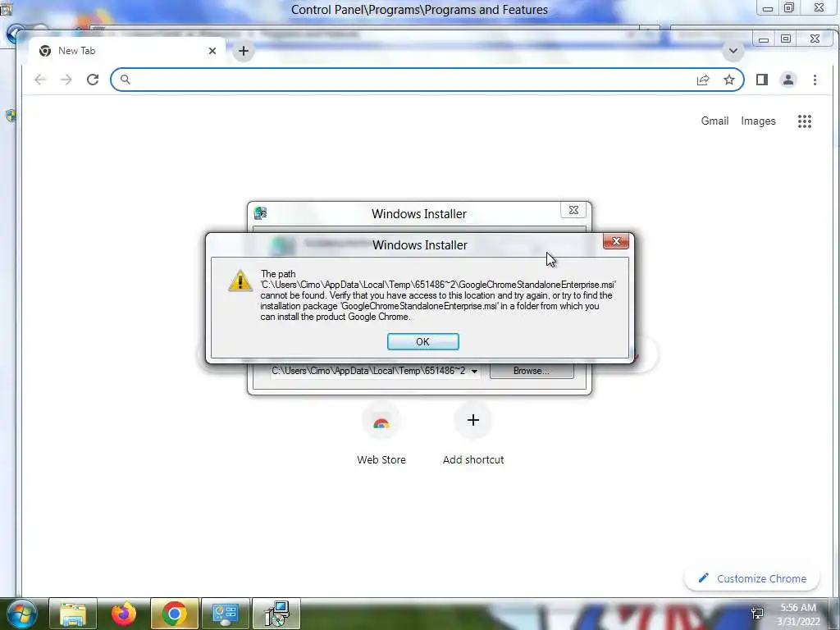840x630 pixels.
Task: Close the back Windows Installer window
Action: pyautogui.click(x=573, y=210)
